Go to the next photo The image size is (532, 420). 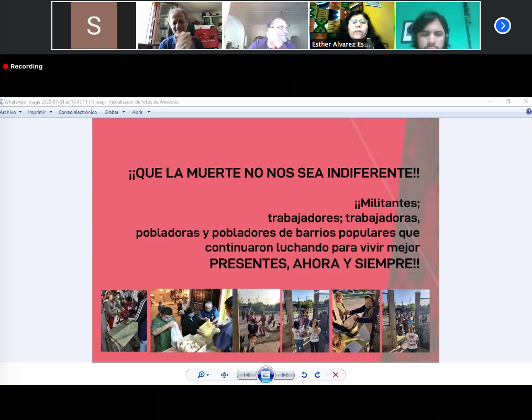tap(285, 375)
